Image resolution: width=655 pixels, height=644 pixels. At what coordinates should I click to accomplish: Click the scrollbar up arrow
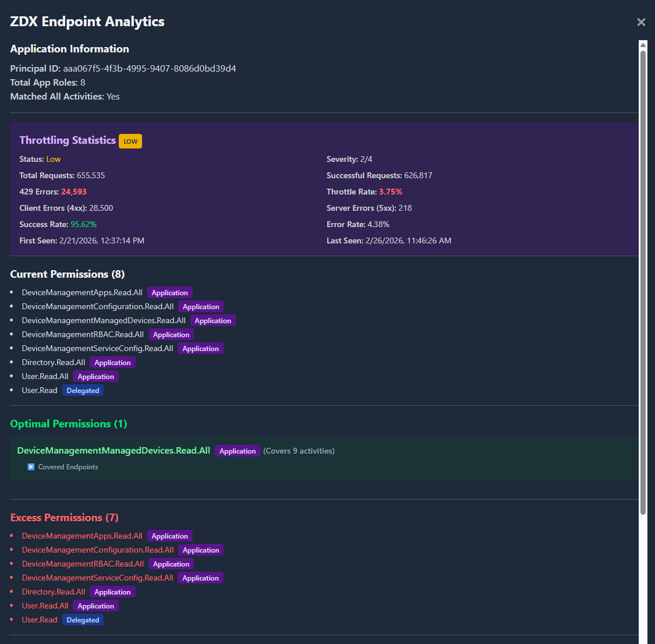click(x=643, y=45)
